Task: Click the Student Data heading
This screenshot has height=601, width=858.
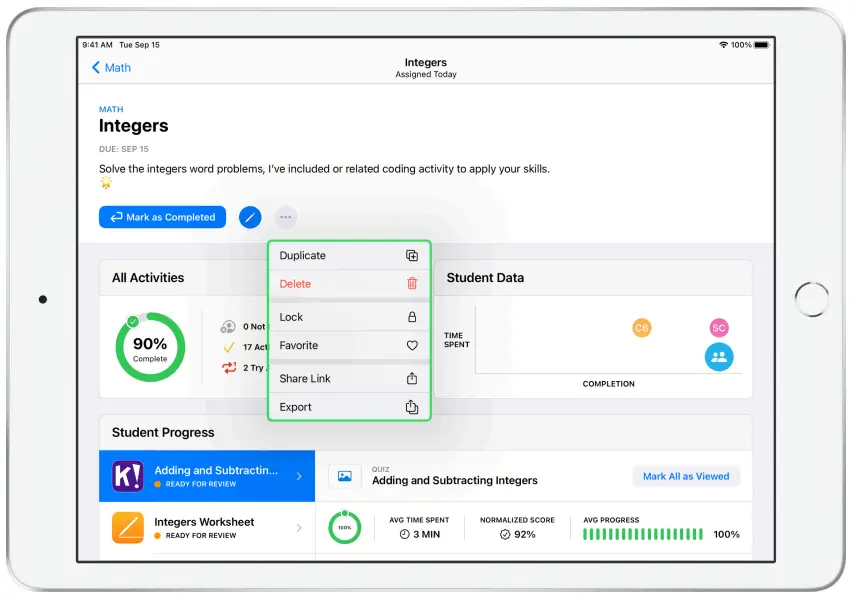Action: 485,278
